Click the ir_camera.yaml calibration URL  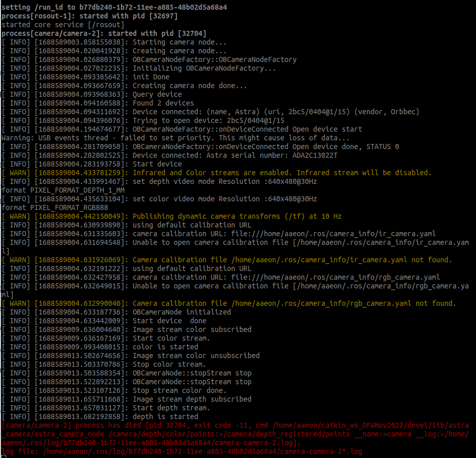tap(323, 234)
